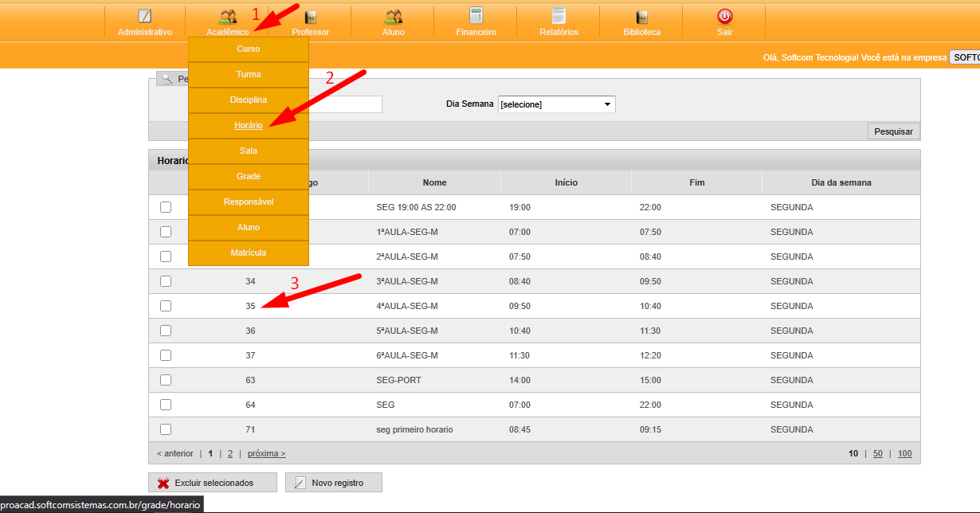This screenshot has width=980, height=513.
Task: Click the red Sair power icon
Action: pyautogui.click(x=724, y=17)
